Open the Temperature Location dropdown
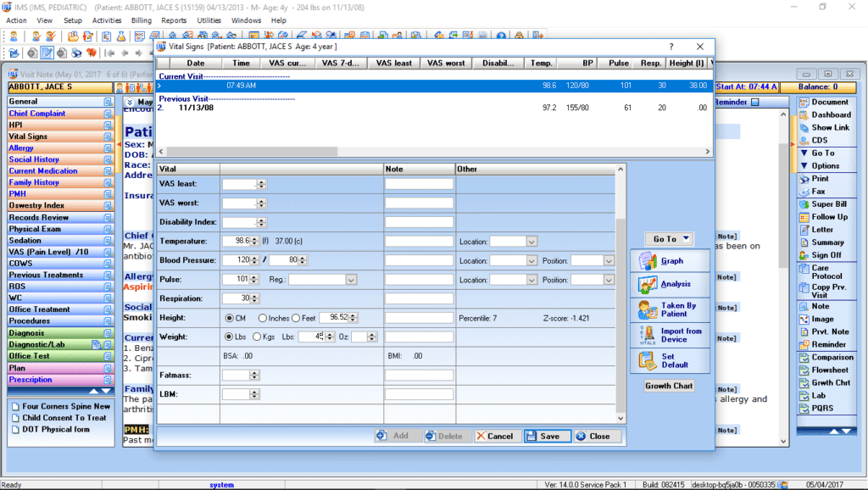The width and height of the screenshot is (868, 490). [x=531, y=242]
